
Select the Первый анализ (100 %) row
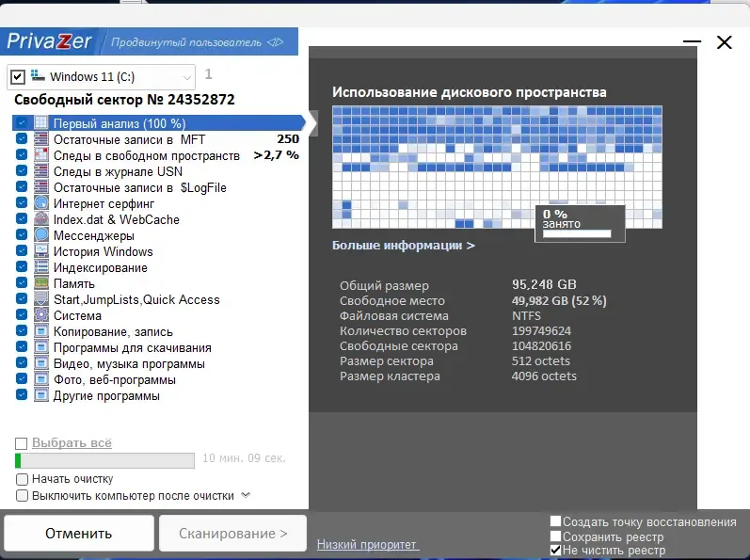coord(159,123)
